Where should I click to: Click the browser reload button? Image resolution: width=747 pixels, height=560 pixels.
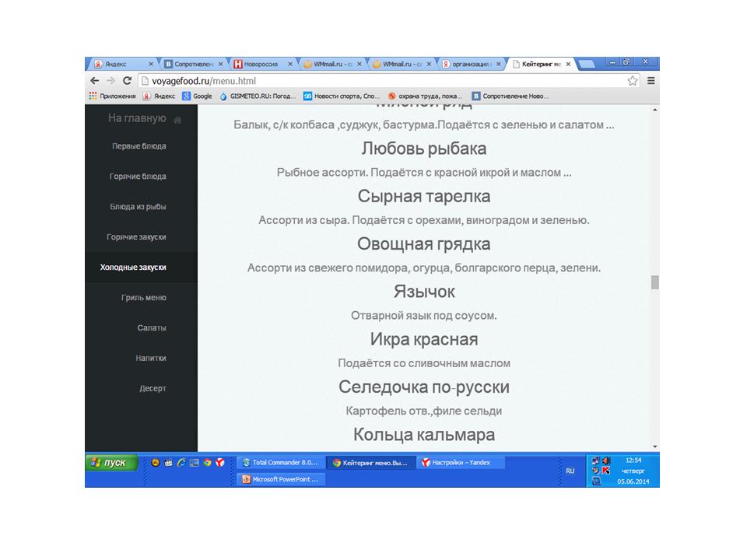pos(127,81)
